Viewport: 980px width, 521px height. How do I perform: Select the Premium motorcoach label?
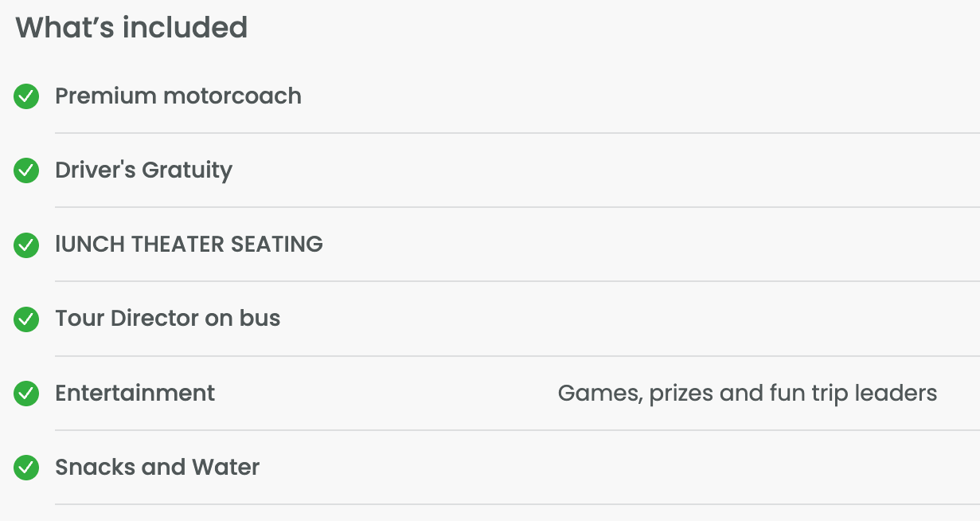tap(178, 96)
